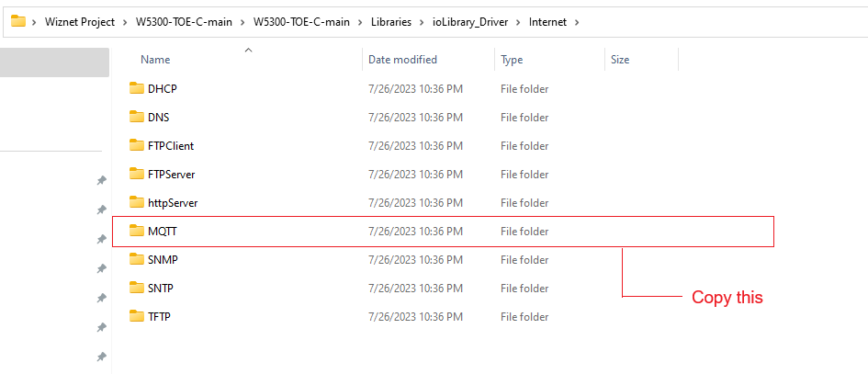The height and width of the screenshot is (374, 868).
Task: Select the MQTT folder icon
Action: tap(136, 231)
